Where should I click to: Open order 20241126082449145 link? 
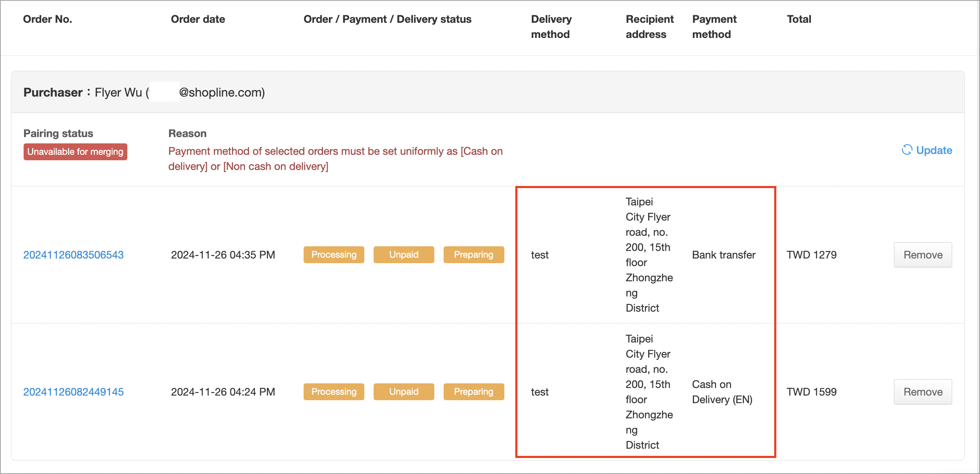click(x=73, y=392)
